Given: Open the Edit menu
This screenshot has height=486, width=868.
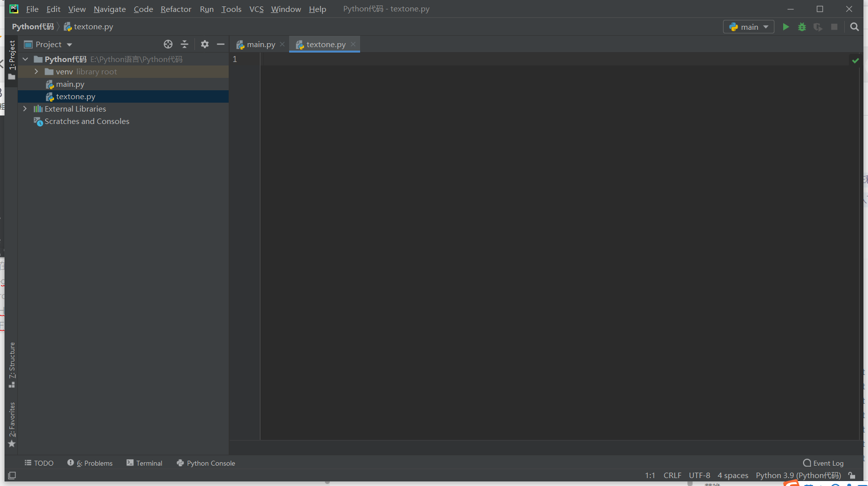Looking at the screenshot, I should coord(53,9).
